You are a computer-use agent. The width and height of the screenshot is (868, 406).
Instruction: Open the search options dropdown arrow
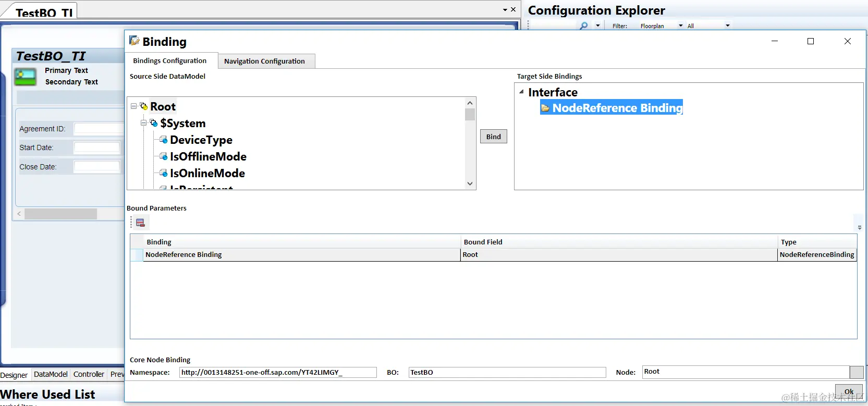[597, 26]
